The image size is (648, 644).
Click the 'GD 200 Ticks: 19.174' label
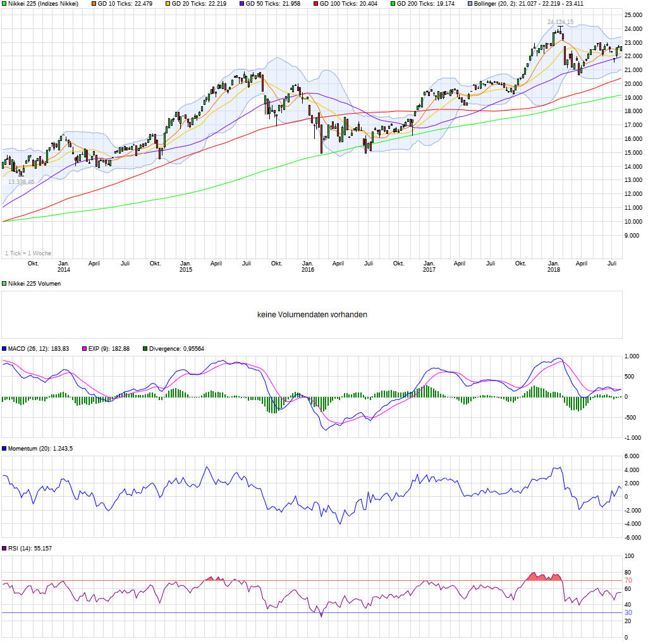click(x=425, y=4)
